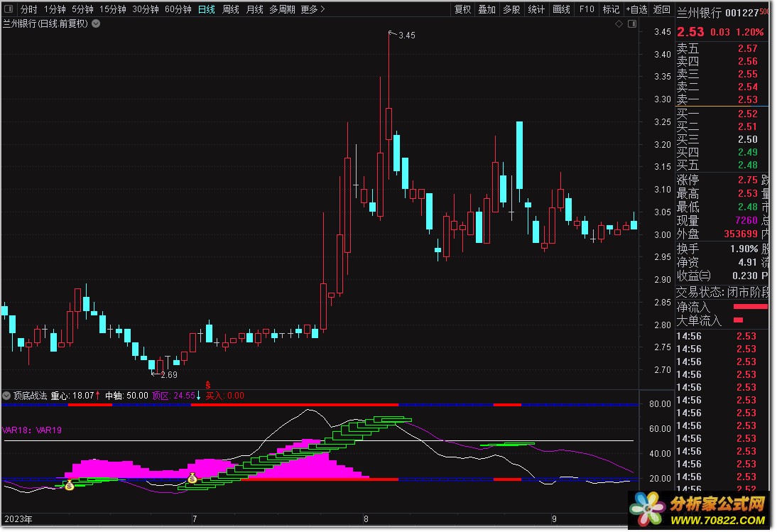This screenshot has height=532, width=777.
Task: Click the red $ marker below candles
Action: pyautogui.click(x=208, y=385)
